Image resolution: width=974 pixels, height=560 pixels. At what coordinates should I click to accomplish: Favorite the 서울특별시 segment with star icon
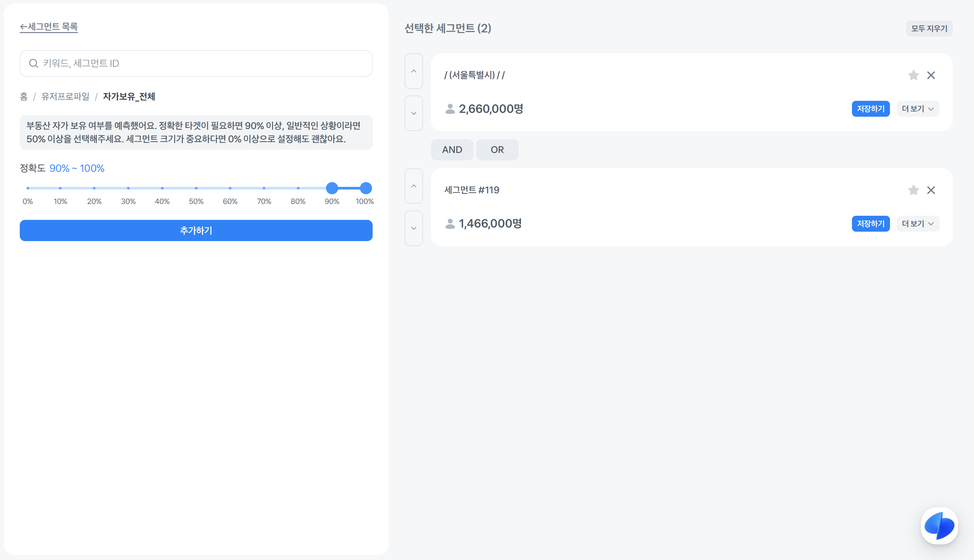[x=913, y=75]
